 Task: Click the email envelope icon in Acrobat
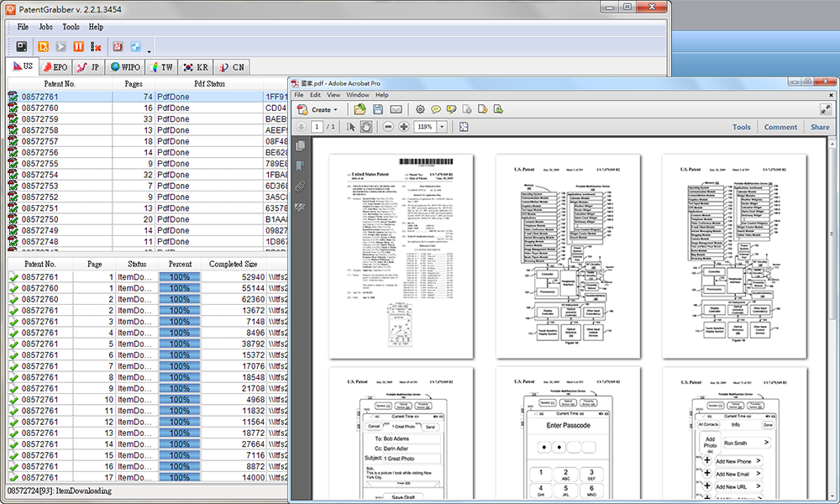pos(396,109)
